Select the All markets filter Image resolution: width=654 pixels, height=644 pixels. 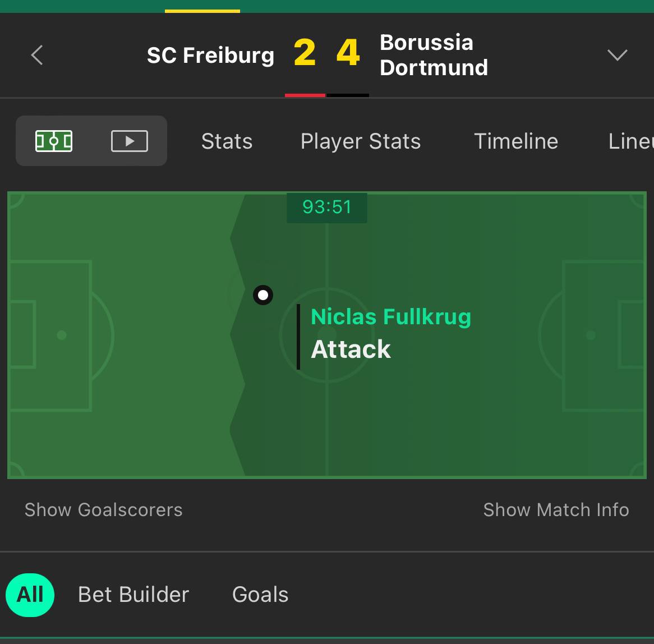pyautogui.click(x=30, y=595)
